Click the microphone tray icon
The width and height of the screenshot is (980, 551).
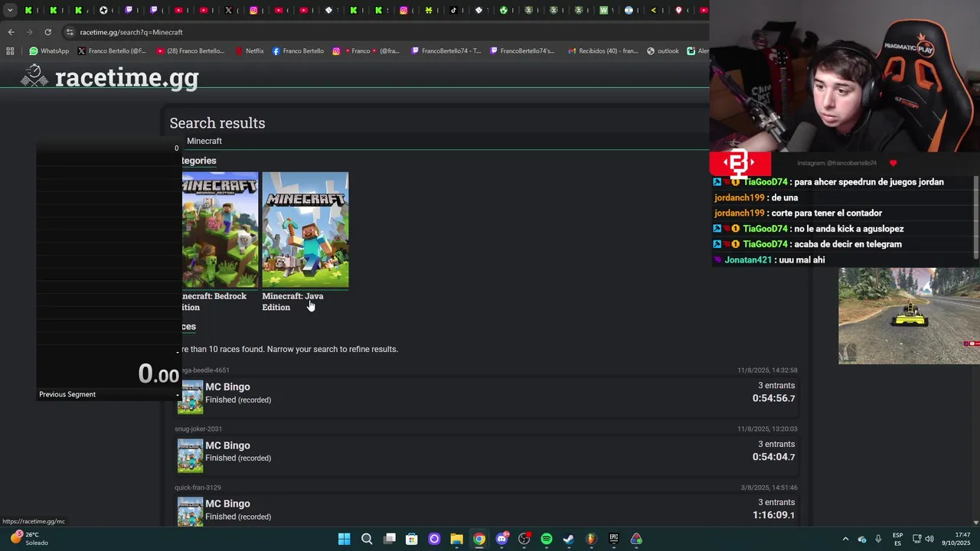pos(878,539)
